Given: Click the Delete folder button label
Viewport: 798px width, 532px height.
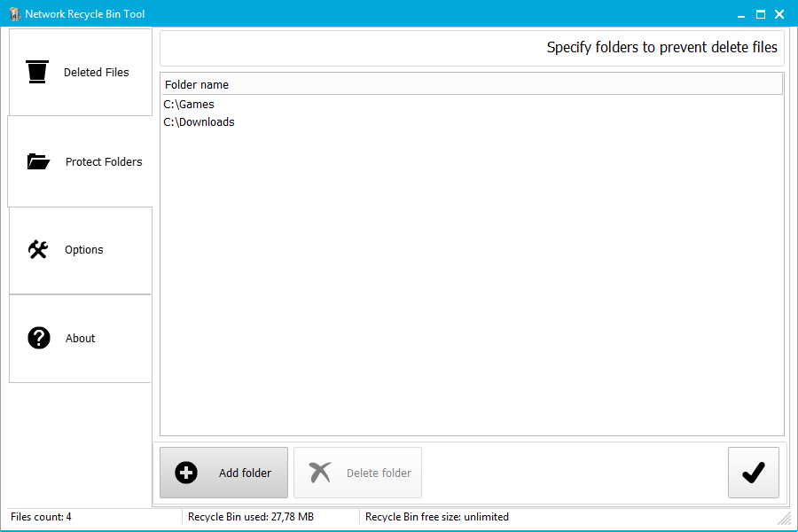Looking at the screenshot, I should [379, 473].
